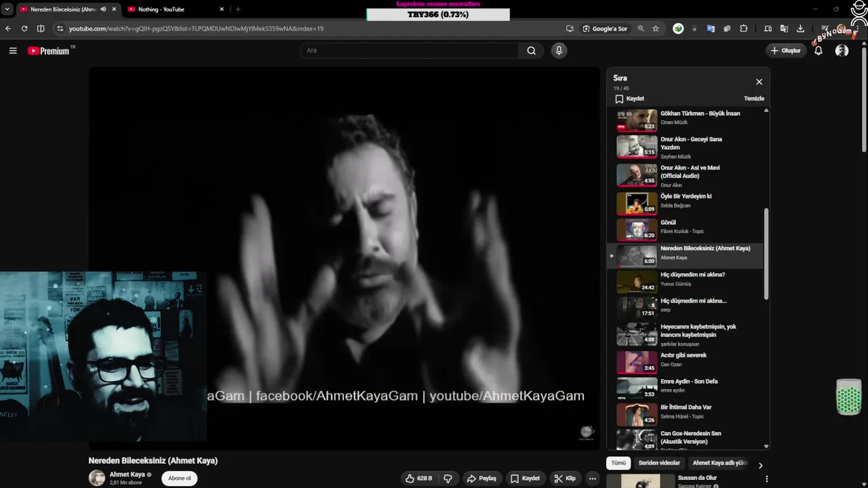The image size is (868, 488).
Task: Save the queue with Kaydet in Sıra panel
Action: (x=629, y=99)
